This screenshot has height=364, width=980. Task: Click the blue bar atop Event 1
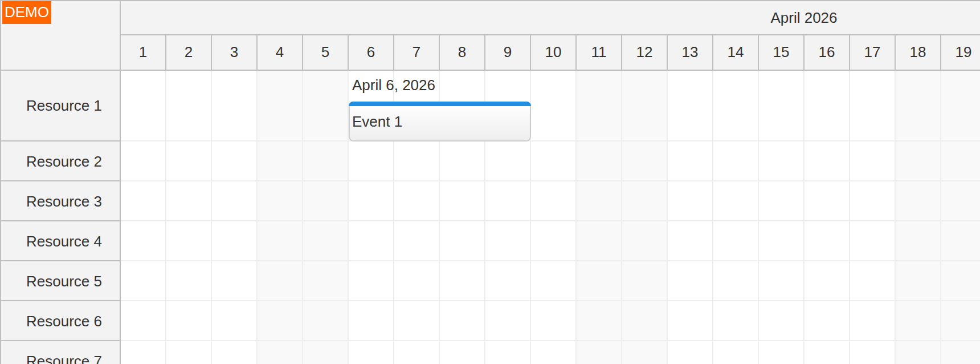point(439,104)
